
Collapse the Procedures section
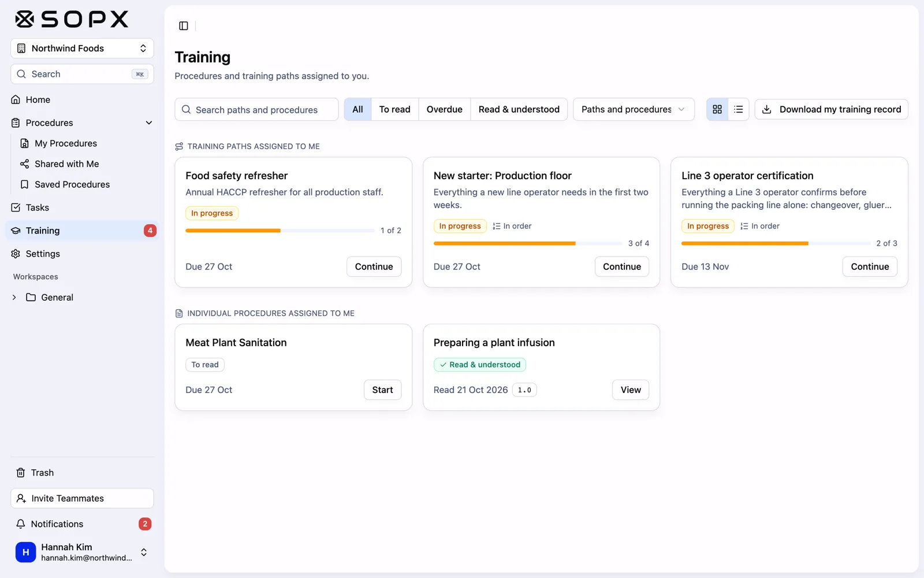pyautogui.click(x=149, y=123)
